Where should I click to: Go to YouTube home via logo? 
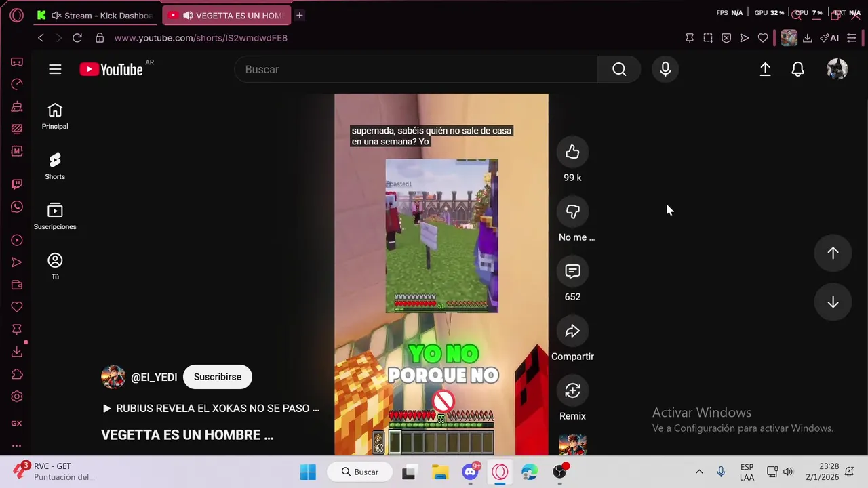(111, 69)
